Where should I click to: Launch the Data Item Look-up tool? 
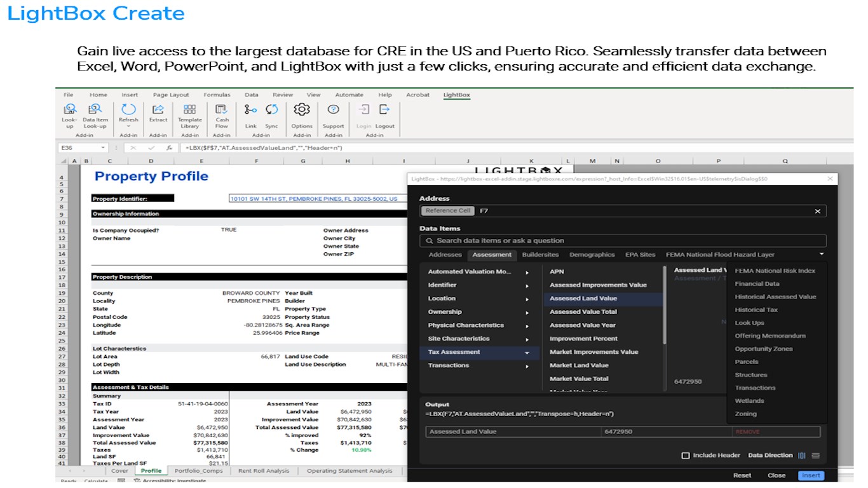(95, 114)
